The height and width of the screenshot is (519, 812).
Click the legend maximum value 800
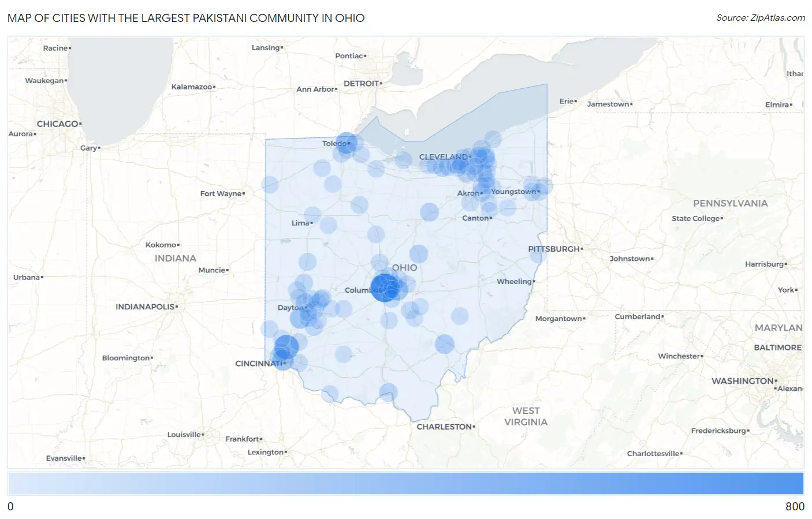point(795,506)
